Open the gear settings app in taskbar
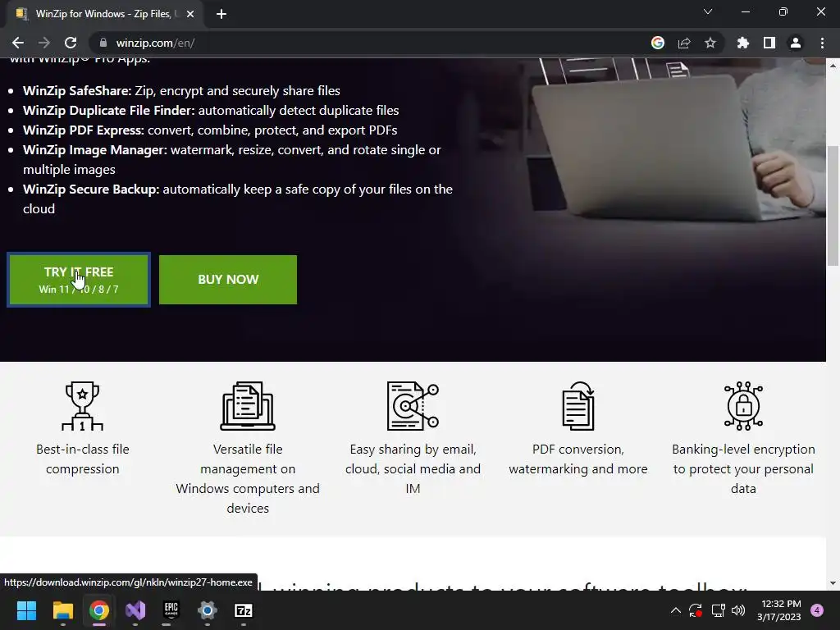The height and width of the screenshot is (630, 840). (x=208, y=610)
